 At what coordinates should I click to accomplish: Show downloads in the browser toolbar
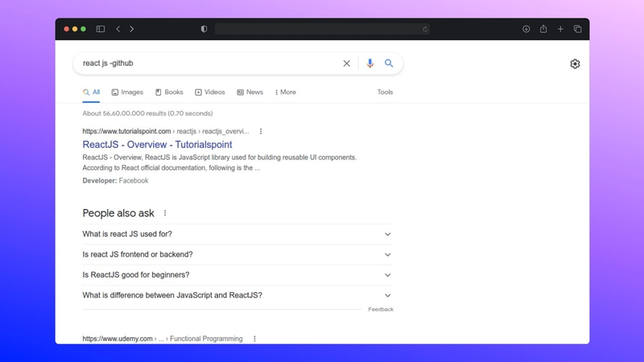526,29
